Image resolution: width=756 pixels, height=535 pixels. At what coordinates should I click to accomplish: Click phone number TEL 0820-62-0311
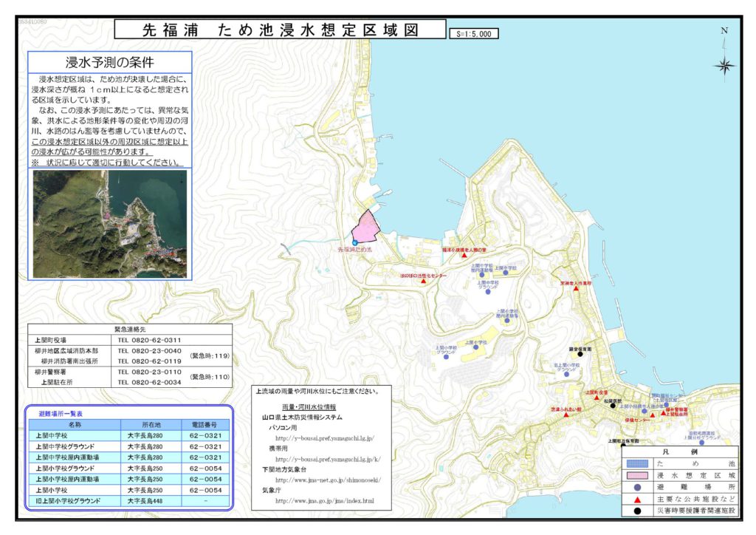149,340
